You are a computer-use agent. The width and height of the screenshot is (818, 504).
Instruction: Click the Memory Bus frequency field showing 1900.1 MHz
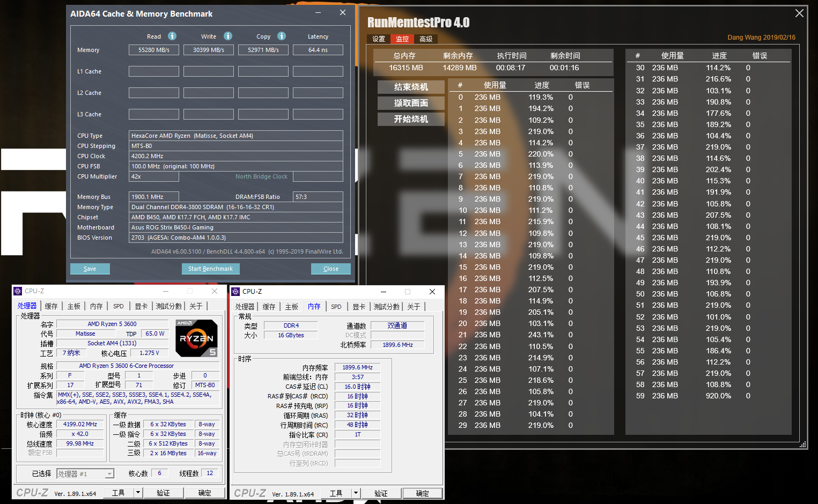tap(153, 196)
